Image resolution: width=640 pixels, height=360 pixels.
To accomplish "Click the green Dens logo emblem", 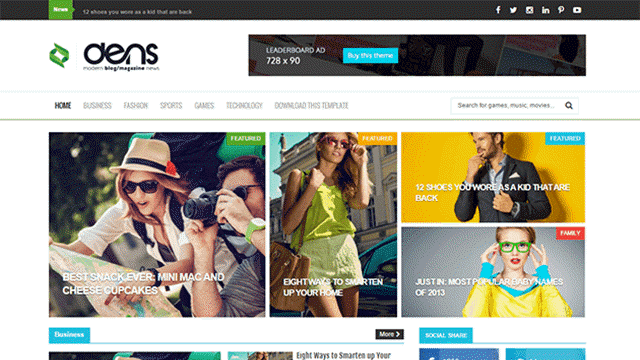I will (x=59, y=55).
